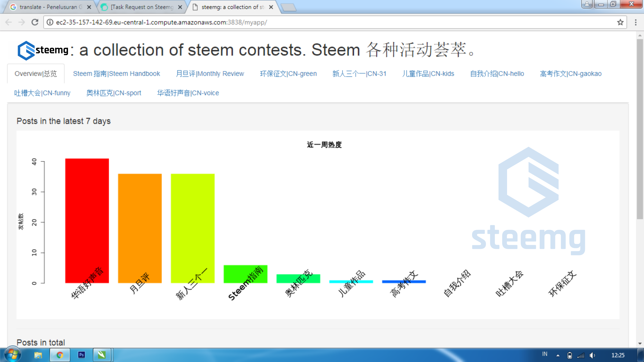The width and height of the screenshot is (644, 362).
Task: Switch to Task Request on Steemg tab
Action: coord(141,7)
